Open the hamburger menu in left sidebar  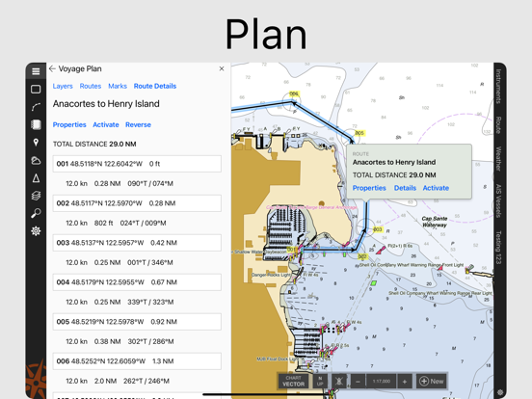click(36, 71)
